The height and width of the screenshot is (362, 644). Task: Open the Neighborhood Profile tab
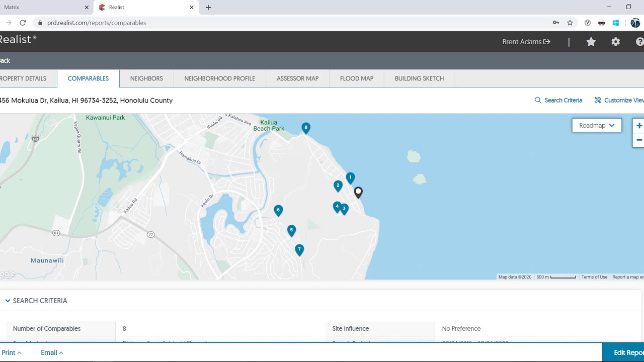point(219,78)
